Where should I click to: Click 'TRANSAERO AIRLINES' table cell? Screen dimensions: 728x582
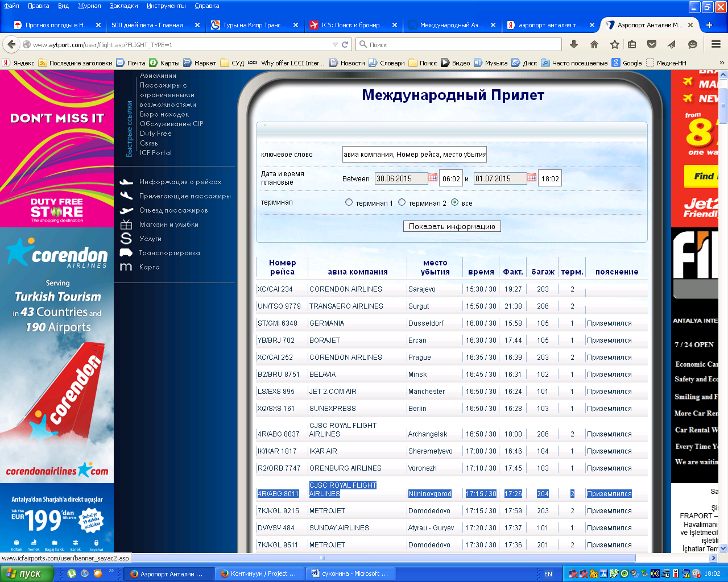(x=346, y=306)
